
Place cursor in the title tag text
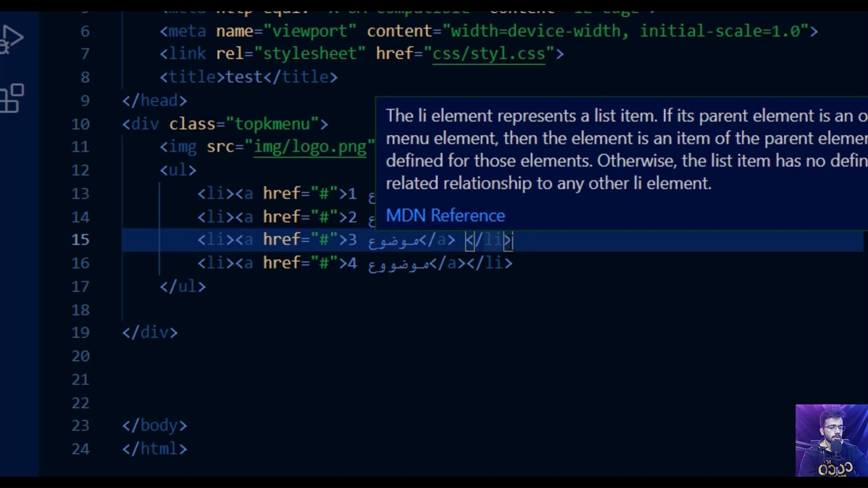pos(244,77)
